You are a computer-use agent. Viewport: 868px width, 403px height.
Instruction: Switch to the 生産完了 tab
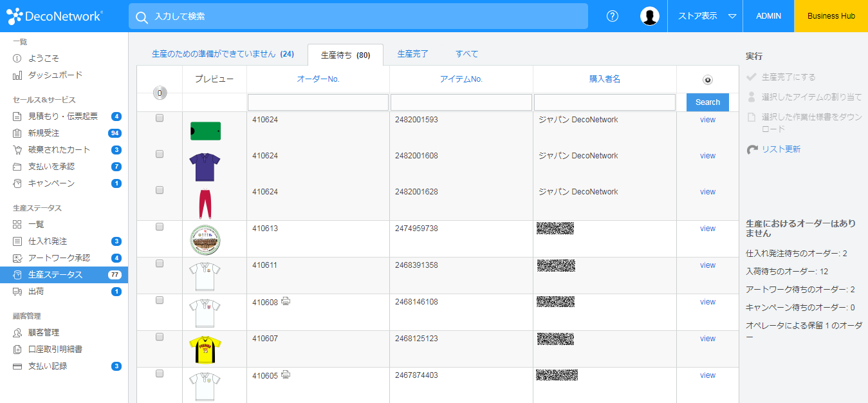[412, 54]
